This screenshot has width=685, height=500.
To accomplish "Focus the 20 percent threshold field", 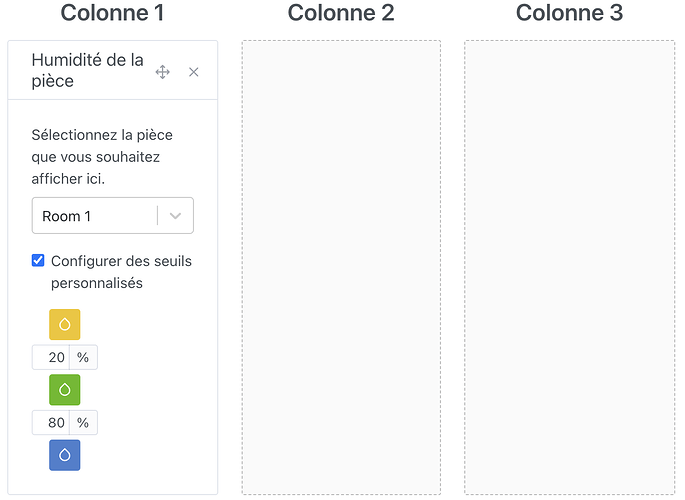I will coord(52,358).
